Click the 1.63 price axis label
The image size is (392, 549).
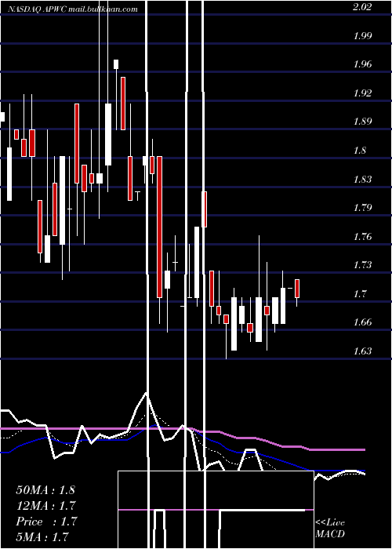pos(362,351)
